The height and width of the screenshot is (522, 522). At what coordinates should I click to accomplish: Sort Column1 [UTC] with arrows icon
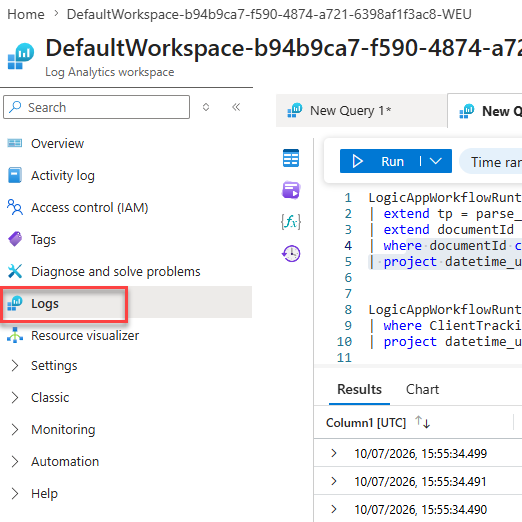coord(423,422)
